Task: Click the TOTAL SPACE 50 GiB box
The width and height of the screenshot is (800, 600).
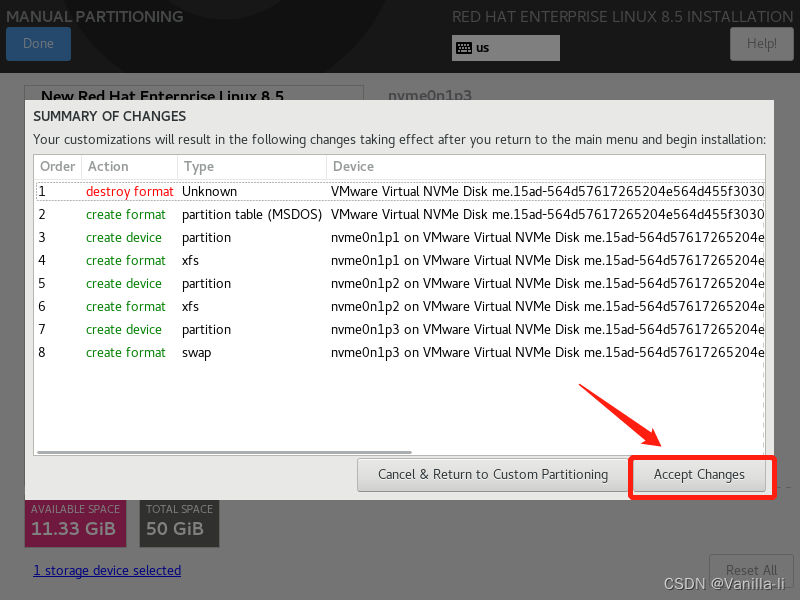Action: coord(179,522)
